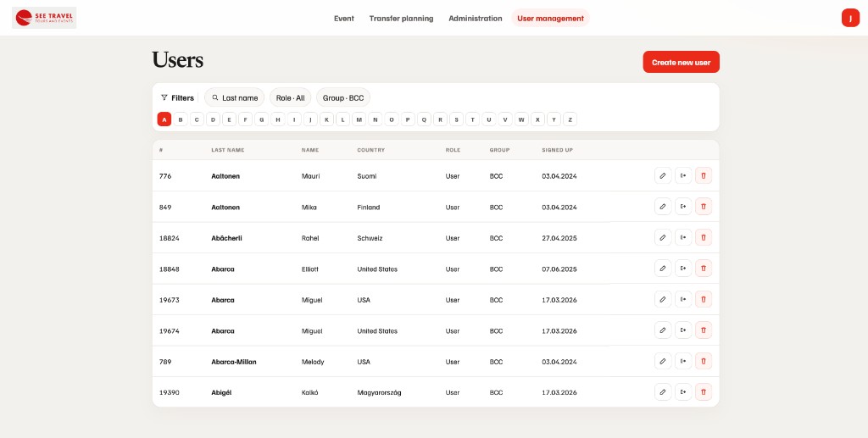Select the User management tab
This screenshot has width=868, height=438.
pos(551,19)
